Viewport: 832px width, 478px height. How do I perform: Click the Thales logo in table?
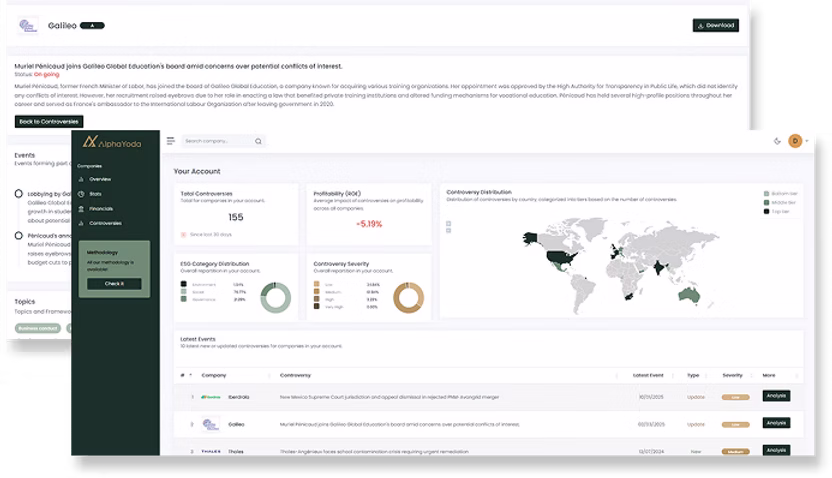211,451
